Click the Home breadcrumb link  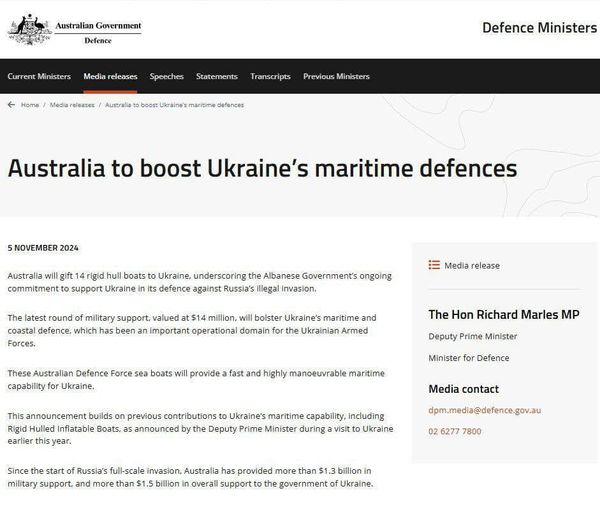coord(30,105)
